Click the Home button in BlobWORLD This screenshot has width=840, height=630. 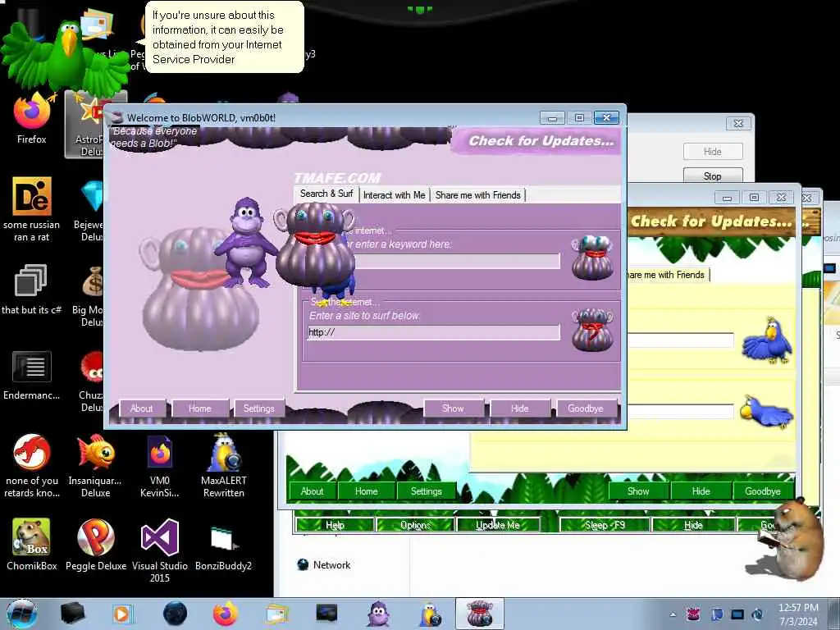pos(200,409)
